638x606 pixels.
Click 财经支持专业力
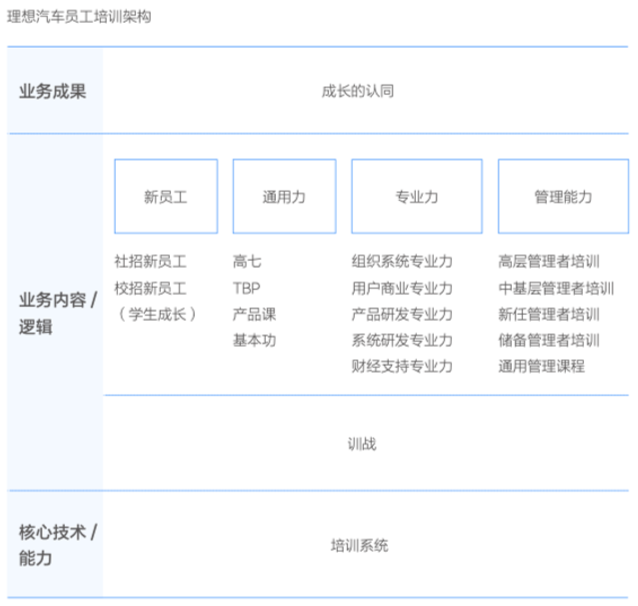(x=402, y=366)
